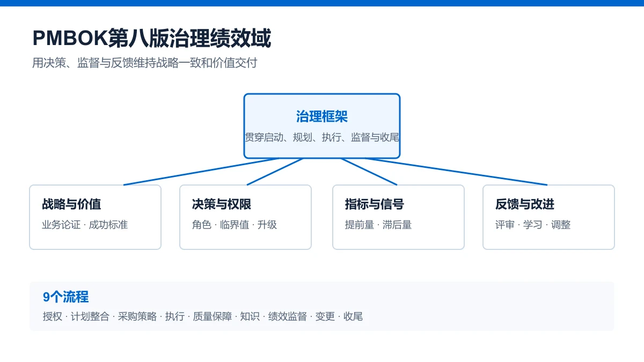Select text 评审 · 学习 · 调整
Screen dimensions: 644x362
(533, 225)
